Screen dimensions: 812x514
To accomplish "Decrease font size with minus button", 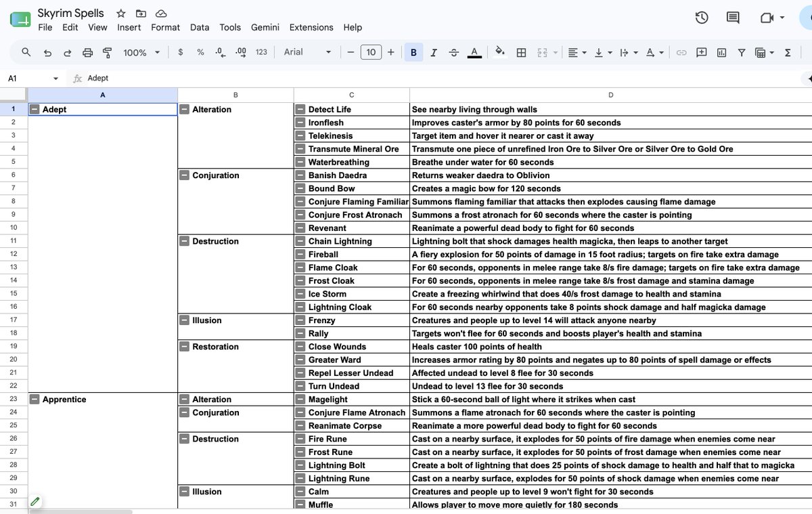I will click(351, 52).
